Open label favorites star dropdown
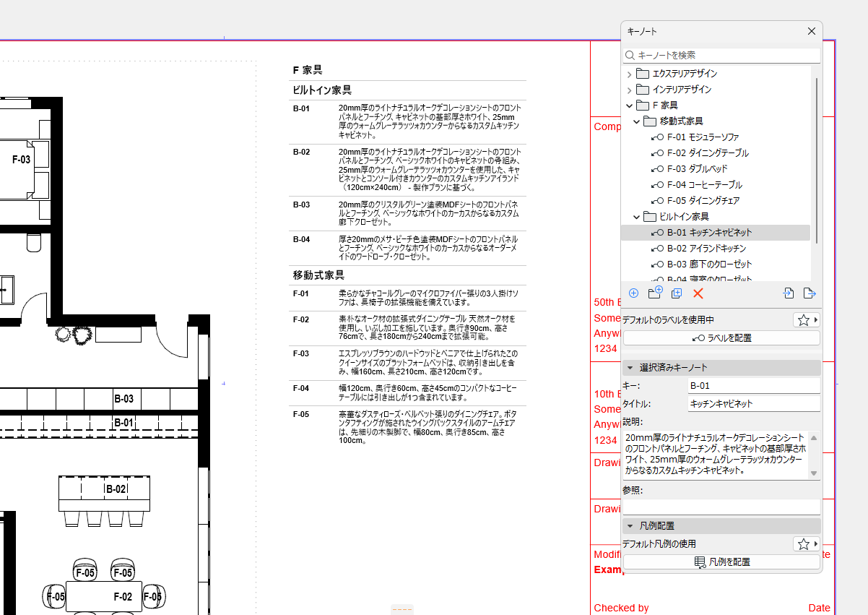The image size is (868, 615). pyautogui.click(x=807, y=320)
